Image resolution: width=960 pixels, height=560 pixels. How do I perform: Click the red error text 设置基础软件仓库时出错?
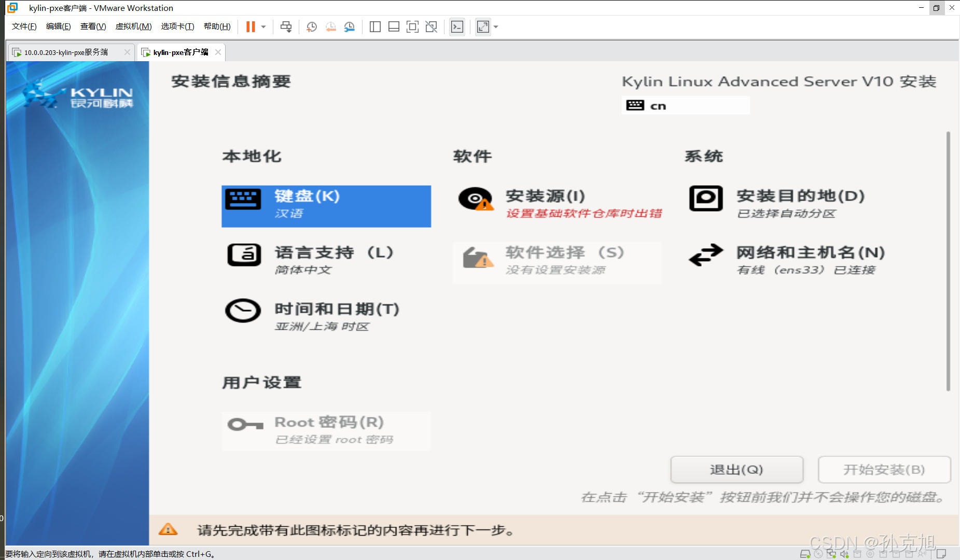tap(584, 213)
